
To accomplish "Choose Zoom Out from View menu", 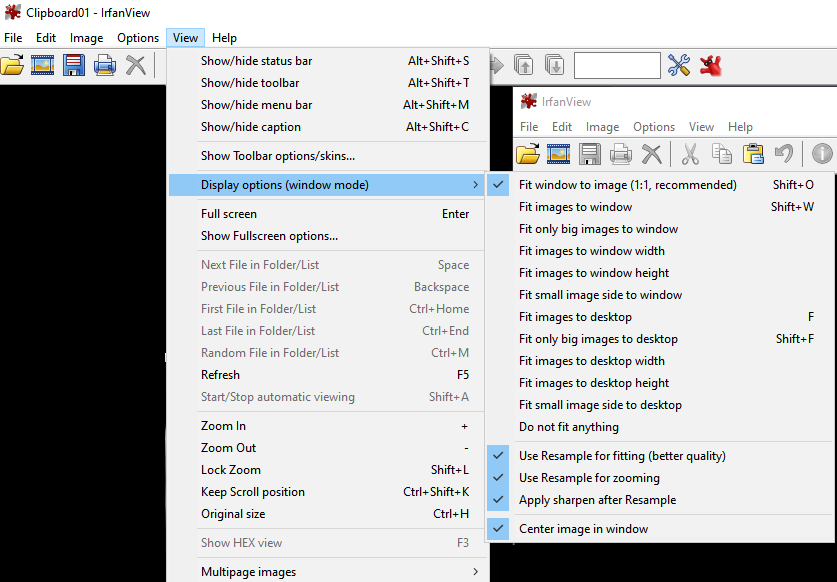I will tap(327, 447).
